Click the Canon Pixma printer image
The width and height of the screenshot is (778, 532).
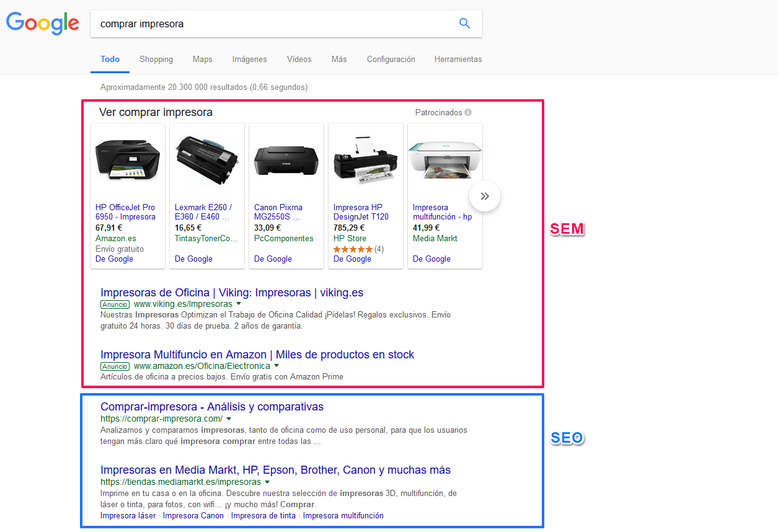coord(286,160)
